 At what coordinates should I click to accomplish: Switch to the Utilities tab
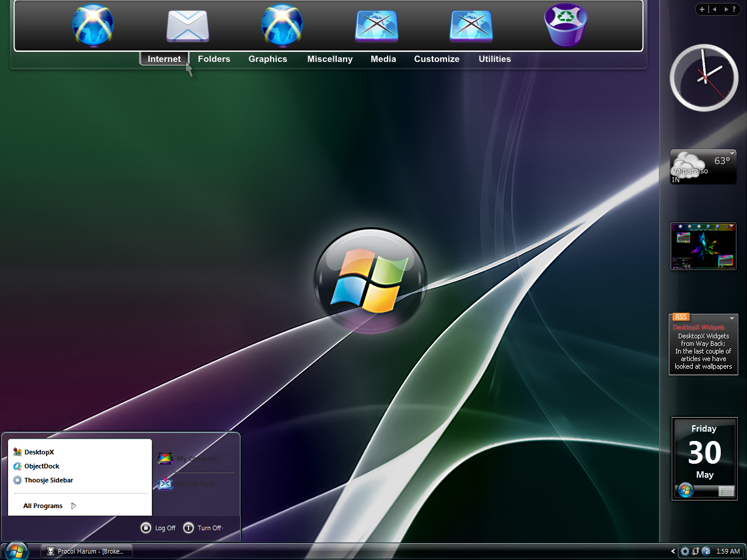495,59
